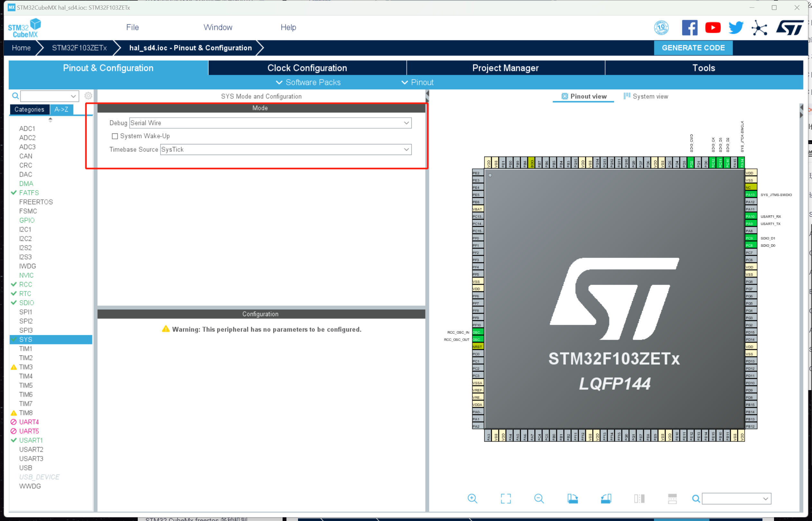
Task: Switch to the Tools tab
Action: coord(704,68)
